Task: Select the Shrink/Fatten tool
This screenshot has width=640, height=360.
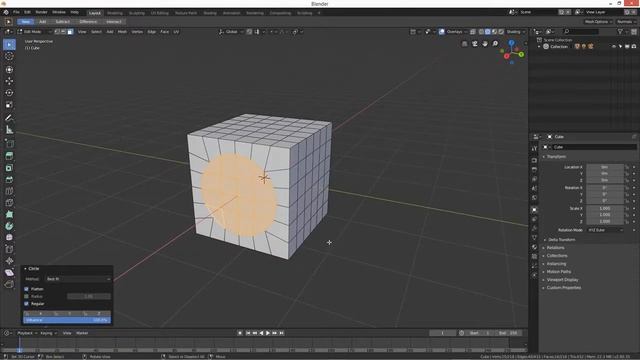Action: (x=9, y=261)
